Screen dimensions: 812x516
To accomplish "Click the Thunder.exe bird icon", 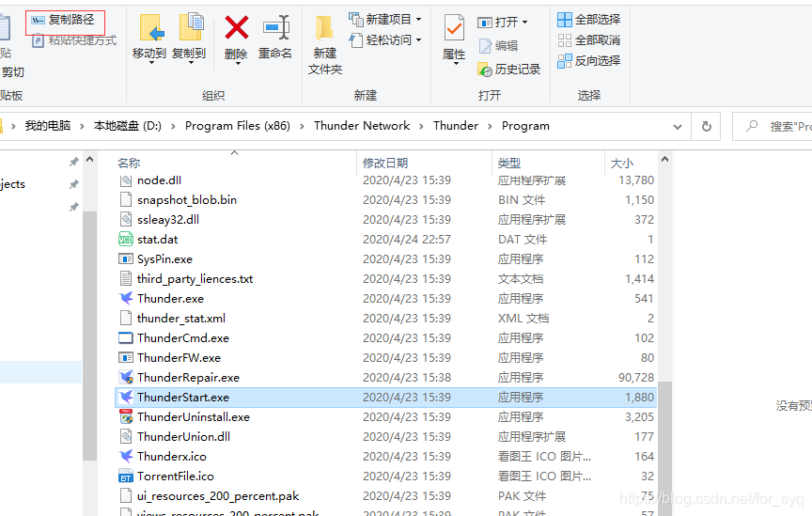I will pos(126,298).
